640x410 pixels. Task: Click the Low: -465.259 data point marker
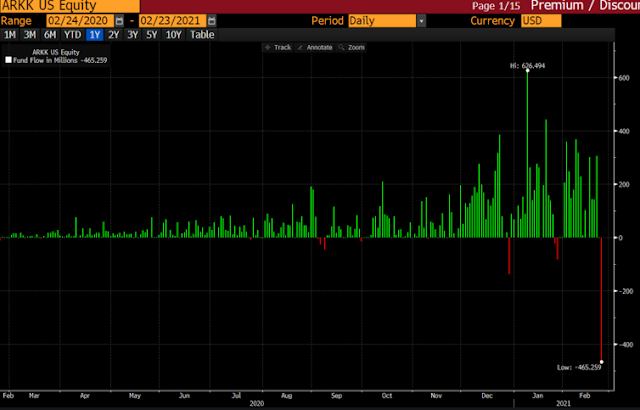click(x=602, y=362)
